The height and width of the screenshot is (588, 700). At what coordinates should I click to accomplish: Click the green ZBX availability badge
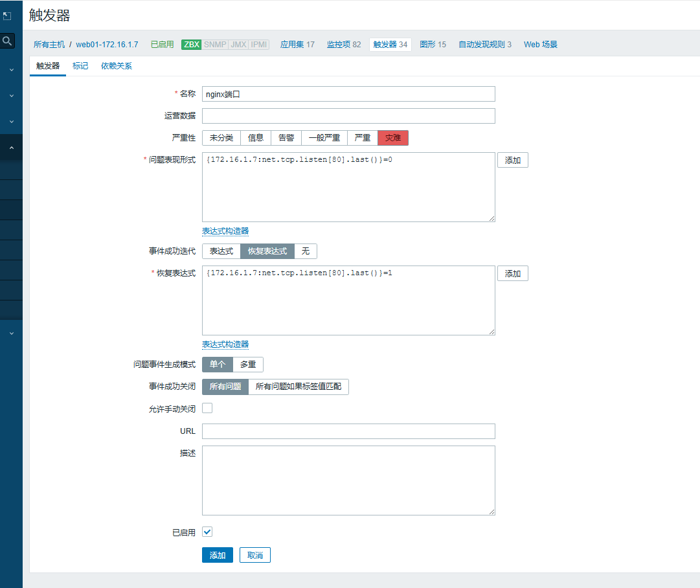(x=192, y=44)
